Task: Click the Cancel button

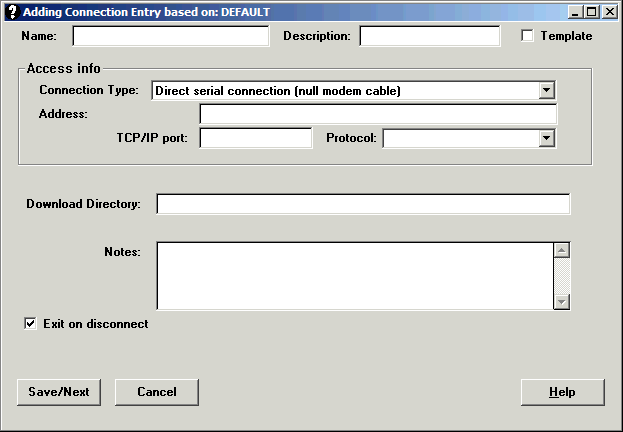Action: coord(156,392)
